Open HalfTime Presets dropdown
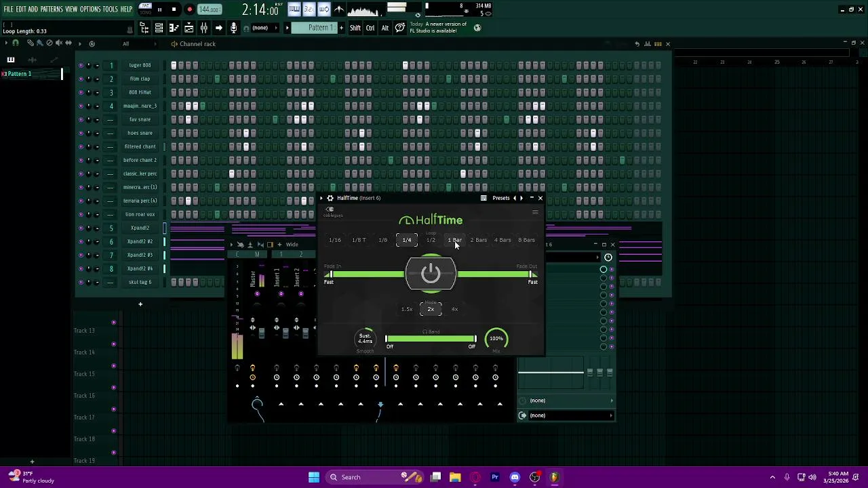This screenshot has width=868, height=488. pos(501,198)
